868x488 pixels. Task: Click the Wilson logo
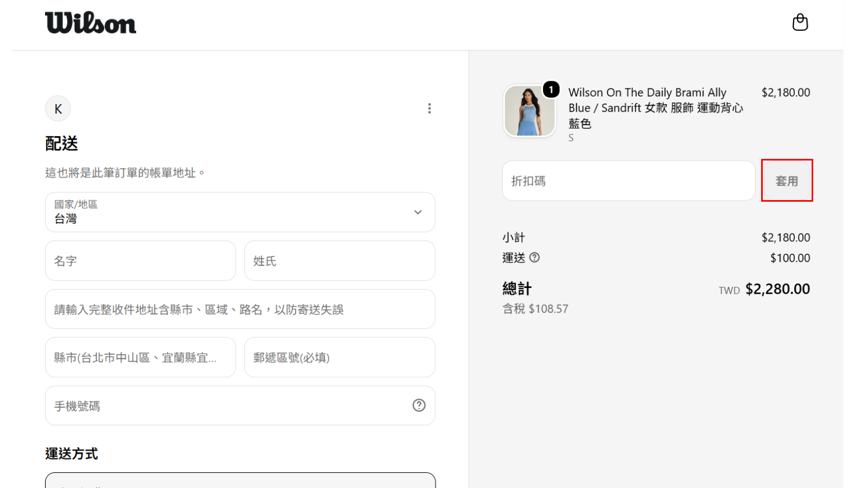[x=91, y=23]
